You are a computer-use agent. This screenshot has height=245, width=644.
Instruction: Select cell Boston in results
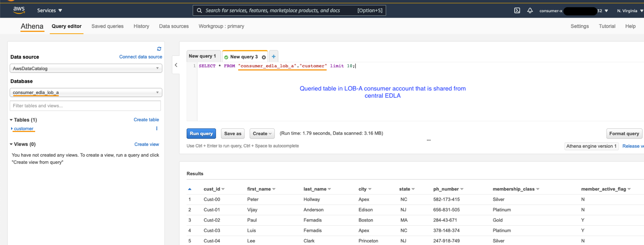pyautogui.click(x=366, y=220)
